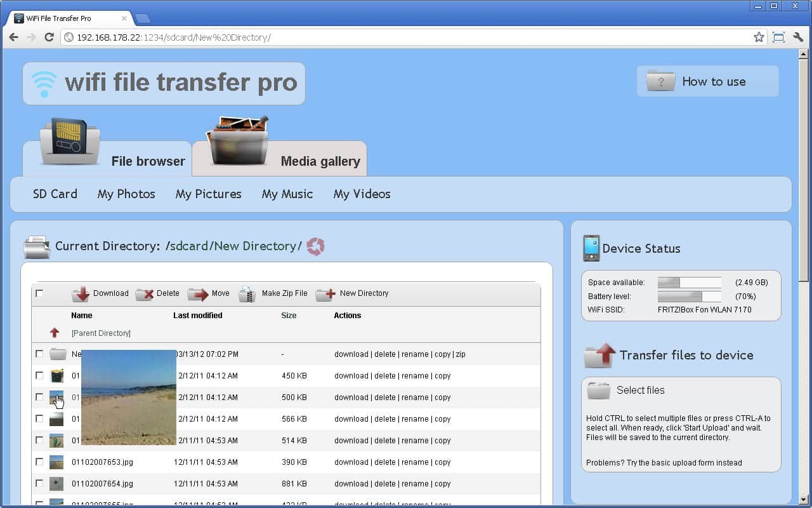Viewport: 812px width, 508px height.
Task: Click the page vertical scrollbar down arrow
Action: pos(804,499)
